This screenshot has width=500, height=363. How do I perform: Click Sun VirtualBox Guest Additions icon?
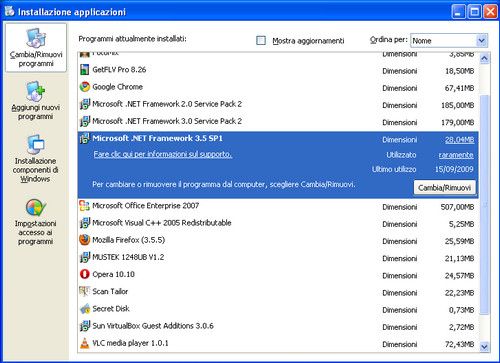[x=85, y=326]
